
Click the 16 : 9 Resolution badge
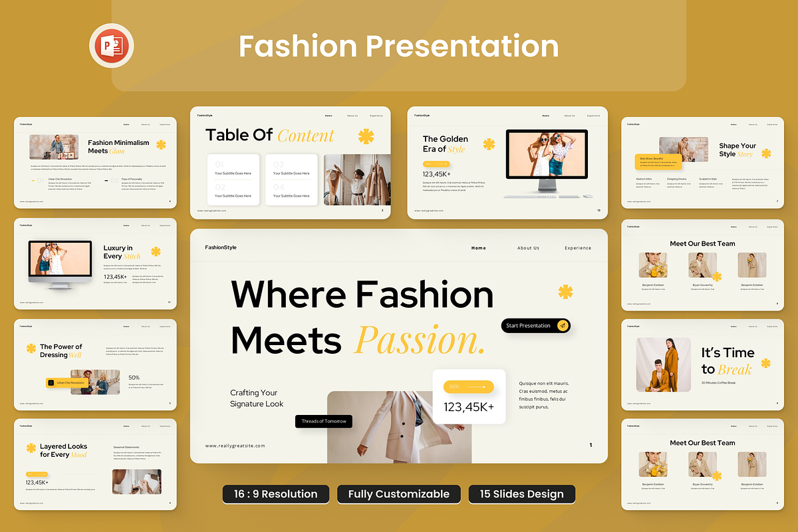275,493
